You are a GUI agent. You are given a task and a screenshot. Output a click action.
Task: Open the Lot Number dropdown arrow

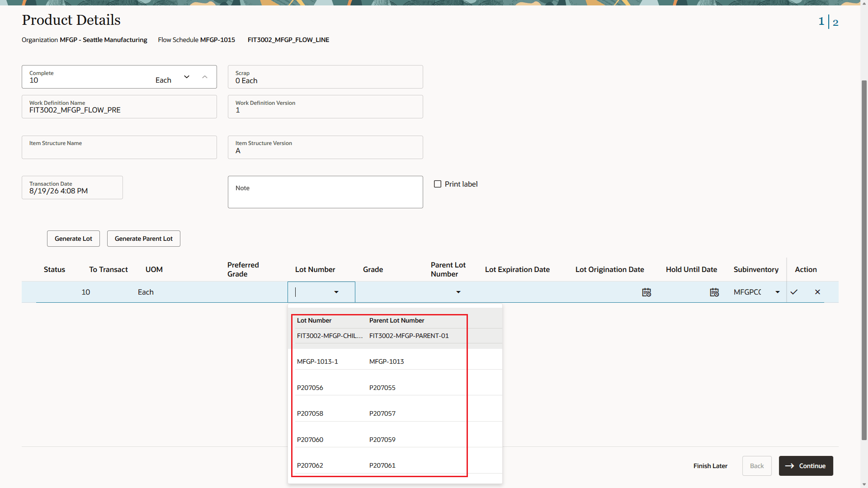click(336, 292)
